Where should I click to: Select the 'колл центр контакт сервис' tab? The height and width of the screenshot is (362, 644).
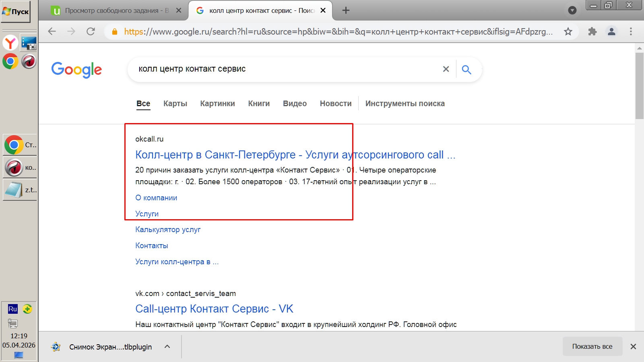[x=262, y=10]
